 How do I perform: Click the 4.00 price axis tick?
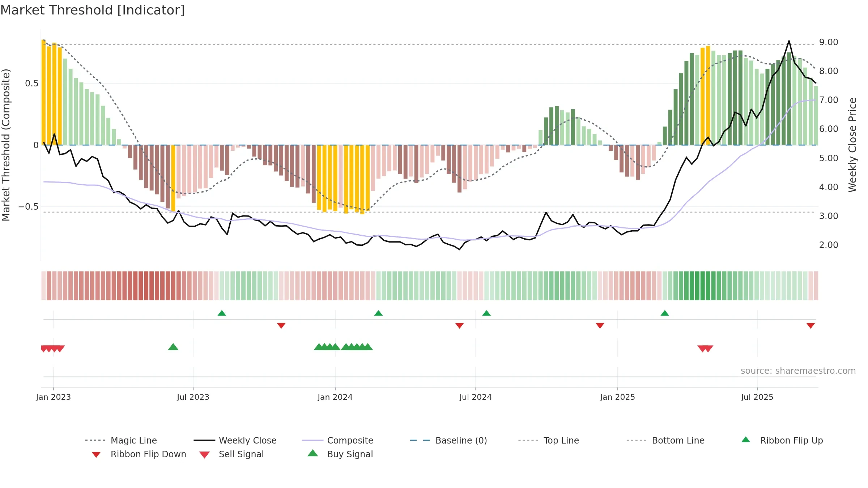(829, 187)
